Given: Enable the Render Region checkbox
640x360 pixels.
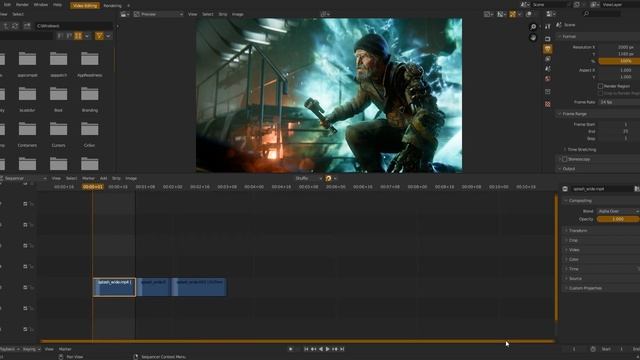Looking at the screenshot, I should tap(600, 86).
